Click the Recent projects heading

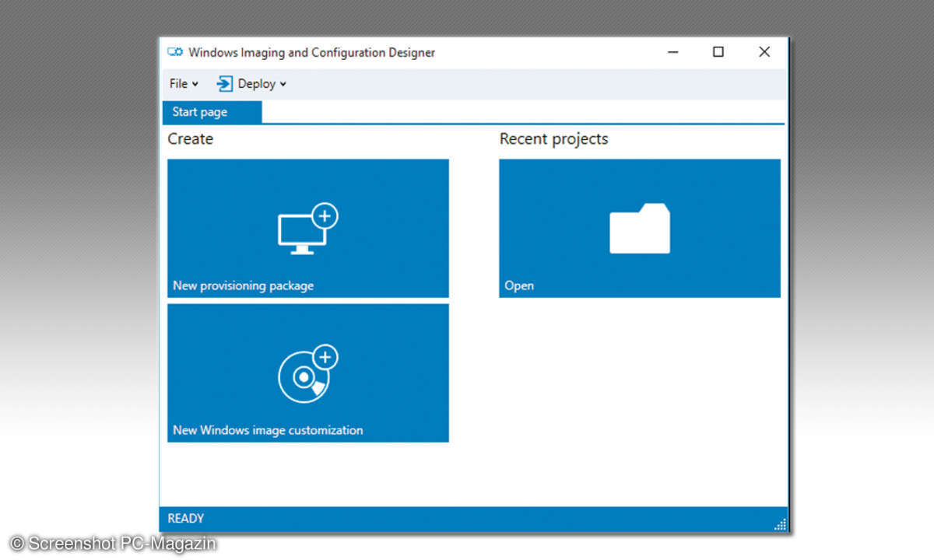(x=554, y=139)
